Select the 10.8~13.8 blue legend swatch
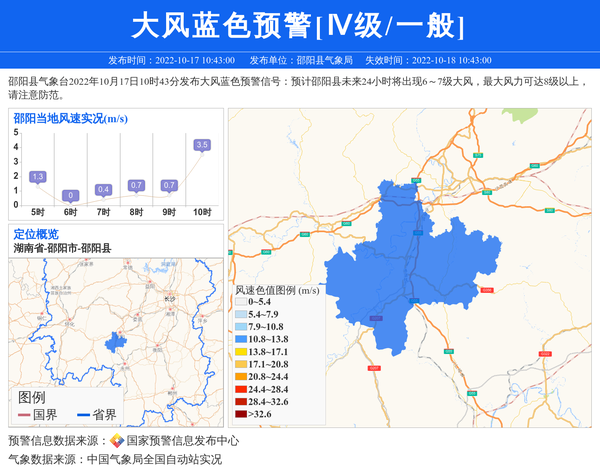 (241, 340)
